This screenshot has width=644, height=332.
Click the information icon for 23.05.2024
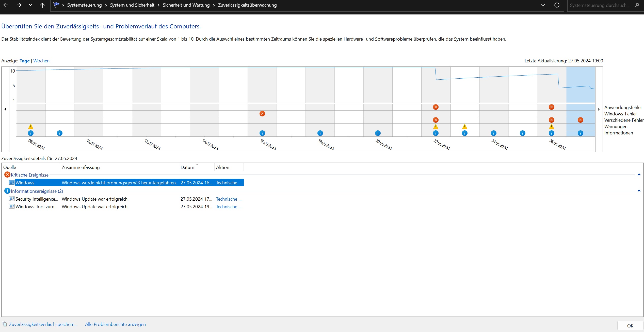point(465,133)
